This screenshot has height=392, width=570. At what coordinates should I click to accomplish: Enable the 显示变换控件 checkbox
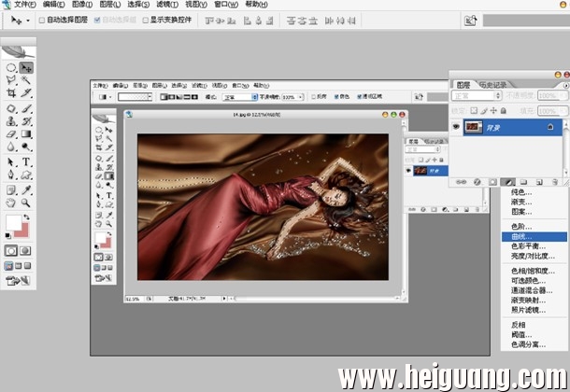[146, 21]
